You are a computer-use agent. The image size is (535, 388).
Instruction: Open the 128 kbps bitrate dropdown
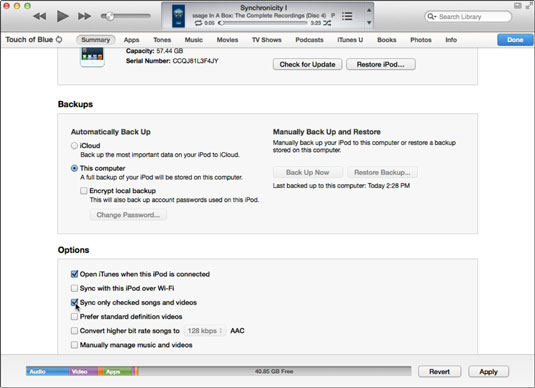pos(205,331)
